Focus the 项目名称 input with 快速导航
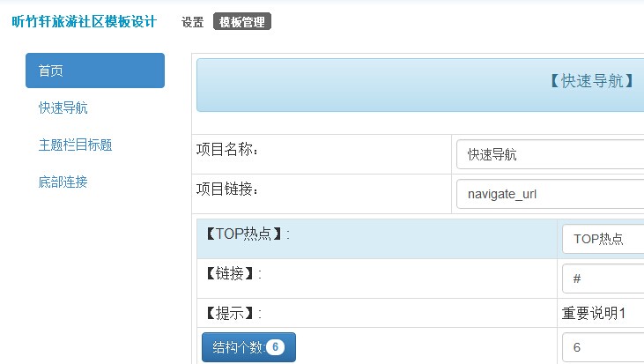Viewport: 644px width, 364px height. [x=551, y=154]
